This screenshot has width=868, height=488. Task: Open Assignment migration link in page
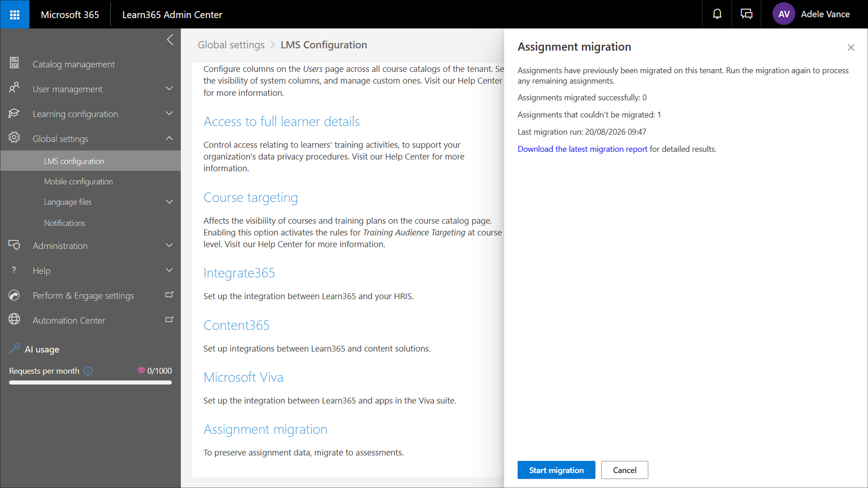[265, 429]
